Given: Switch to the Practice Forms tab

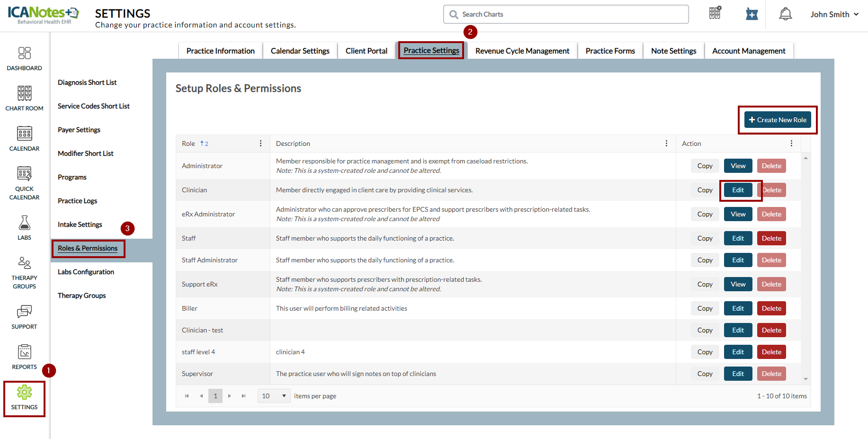Looking at the screenshot, I should coord(610,51).
